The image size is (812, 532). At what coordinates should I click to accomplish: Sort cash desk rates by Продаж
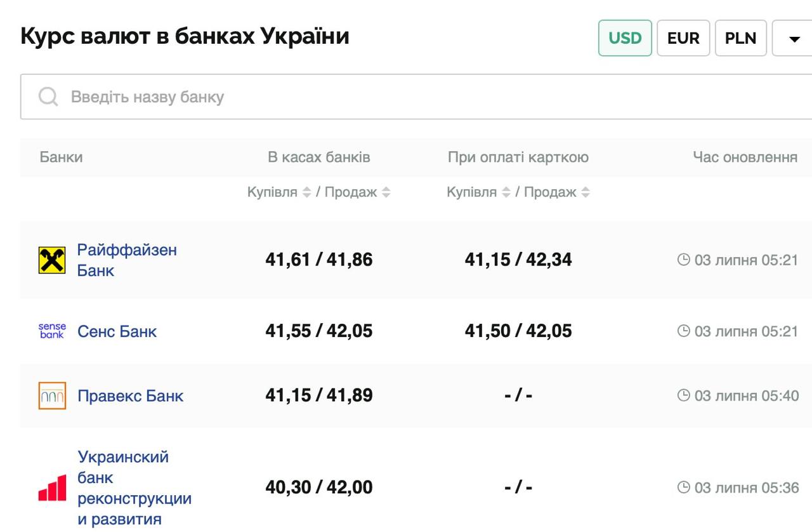tap(386, 192)
